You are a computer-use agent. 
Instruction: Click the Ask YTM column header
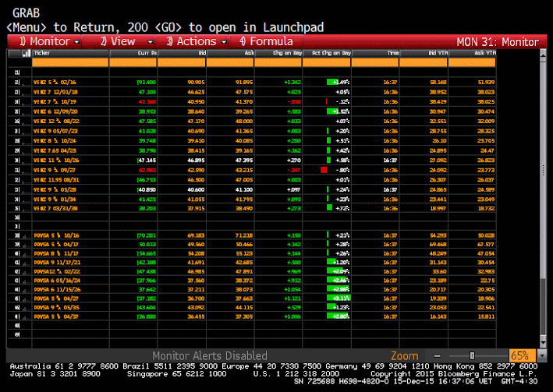click(x=472, y=53)
